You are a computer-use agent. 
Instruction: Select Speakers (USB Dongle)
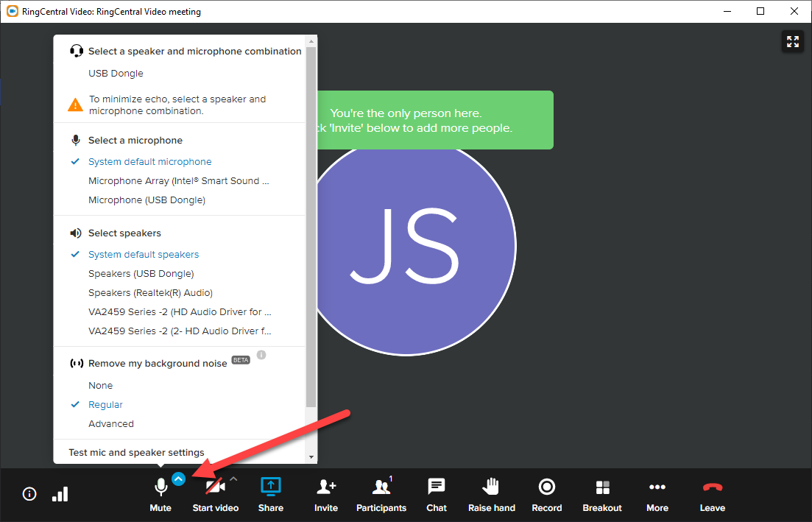tap(141, 273)
